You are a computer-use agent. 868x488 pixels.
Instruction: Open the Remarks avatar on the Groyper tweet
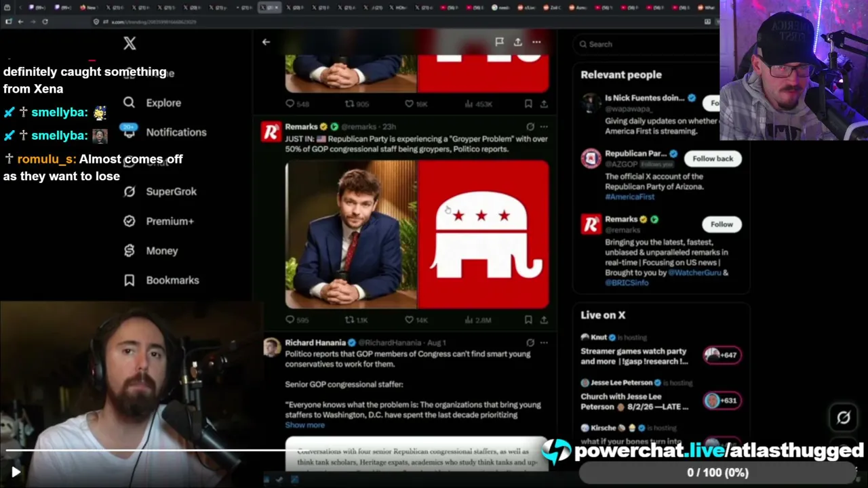tap(271, 131)
